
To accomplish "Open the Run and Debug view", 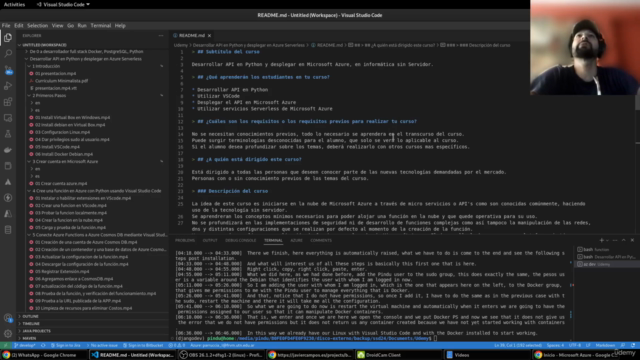I will point(8,86).
